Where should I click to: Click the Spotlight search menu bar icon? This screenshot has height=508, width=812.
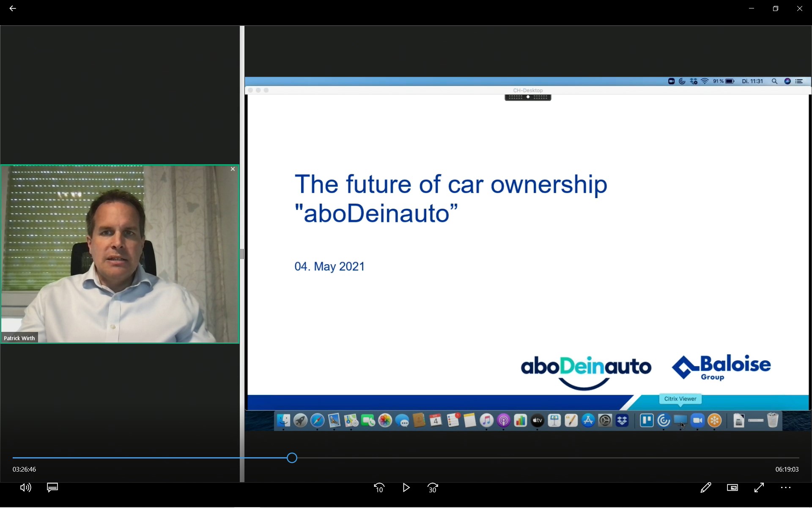coord(774,81)
